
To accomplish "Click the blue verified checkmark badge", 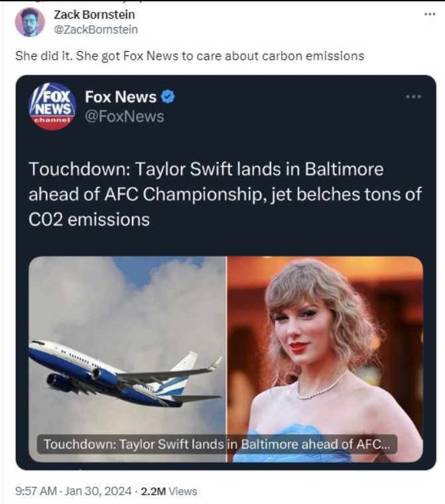I will (x=168, y=97).
